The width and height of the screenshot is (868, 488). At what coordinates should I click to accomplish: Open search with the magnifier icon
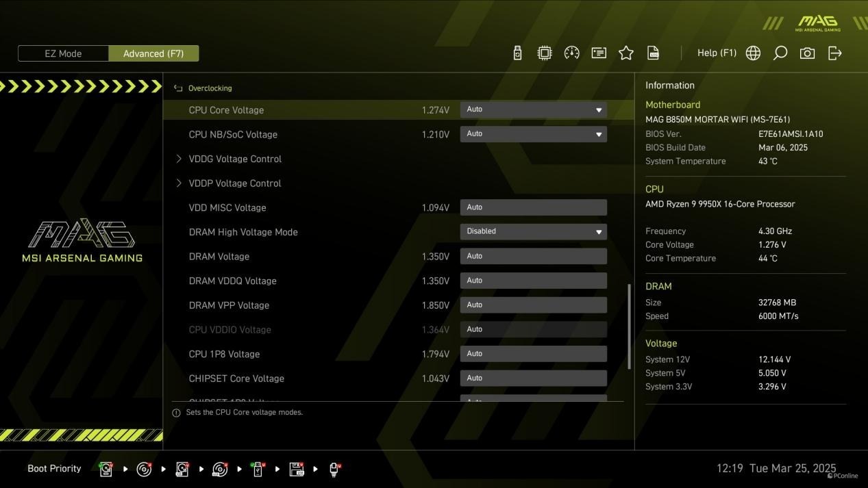780,53
